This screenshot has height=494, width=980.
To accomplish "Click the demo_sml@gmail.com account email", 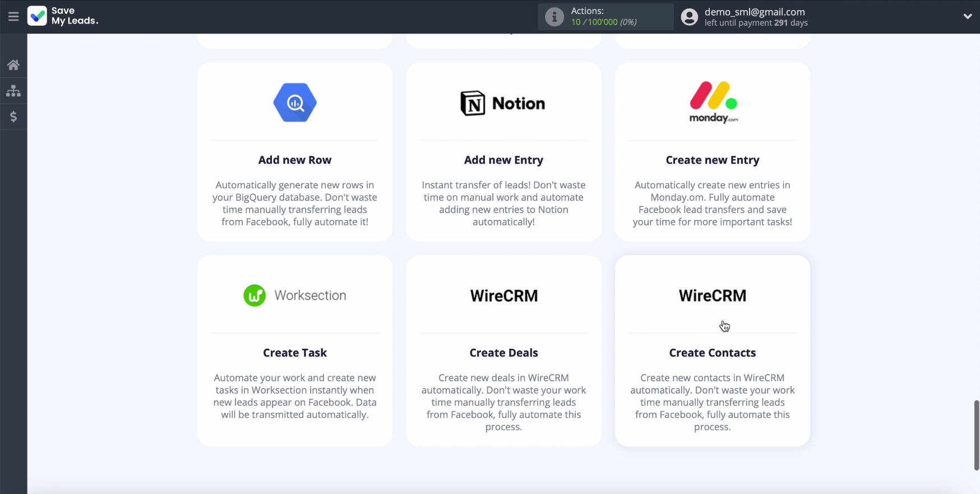I will (755, 12).
